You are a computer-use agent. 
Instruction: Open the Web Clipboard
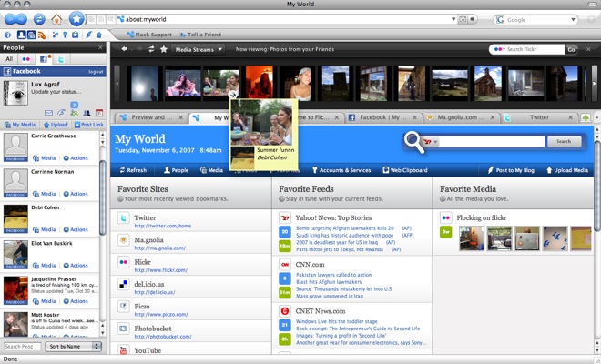point(409,169)
